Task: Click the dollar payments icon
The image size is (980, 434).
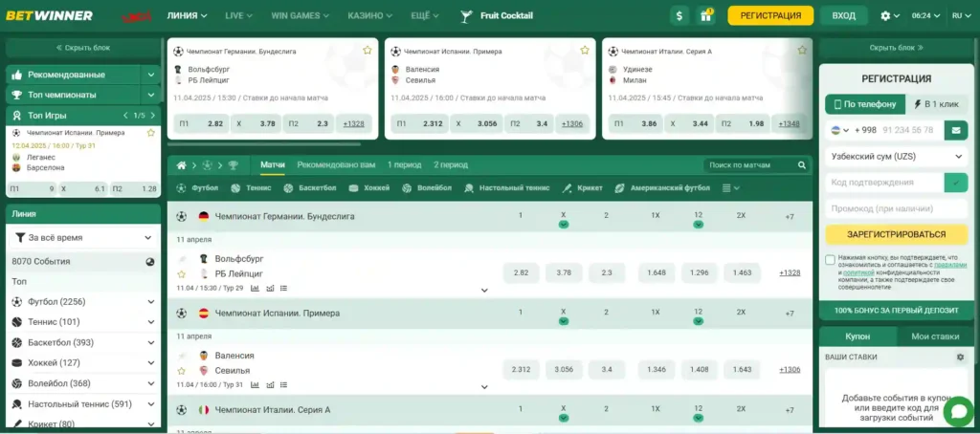Action: click(x=679, y=15)
